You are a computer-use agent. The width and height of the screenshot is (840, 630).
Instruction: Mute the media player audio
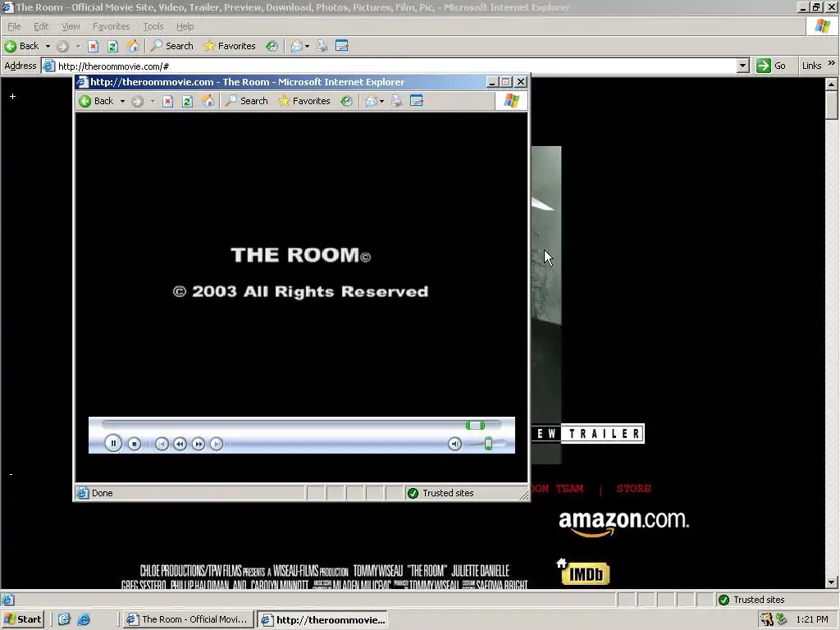(x=454, y=444)
